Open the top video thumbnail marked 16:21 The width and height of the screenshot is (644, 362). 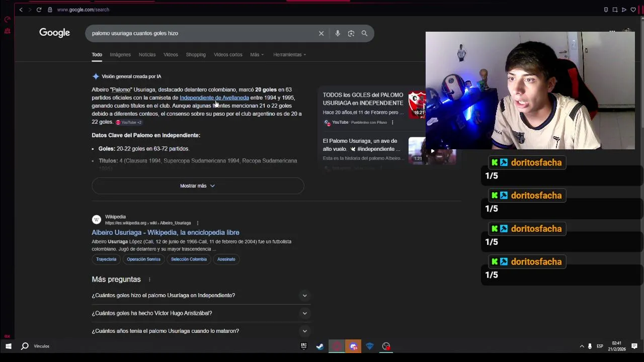point(417,105)
